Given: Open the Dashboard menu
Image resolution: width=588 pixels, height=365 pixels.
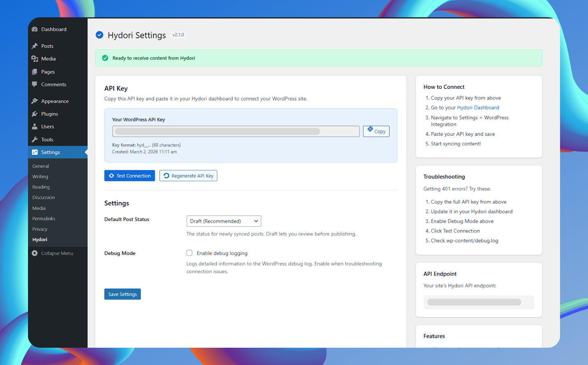Looking at the screenshot, I should [58, 29].
